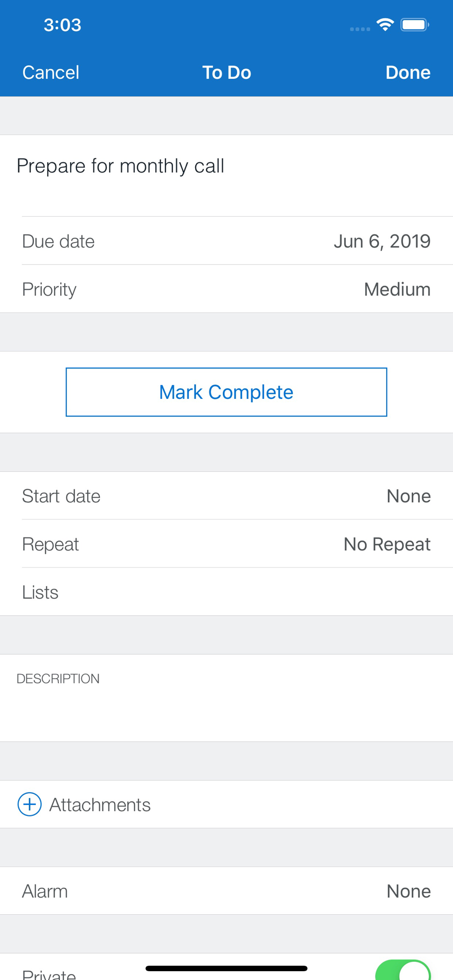453x980 pixels.
Task: Tap the home indicator bar
Action: tap(226, 968)
